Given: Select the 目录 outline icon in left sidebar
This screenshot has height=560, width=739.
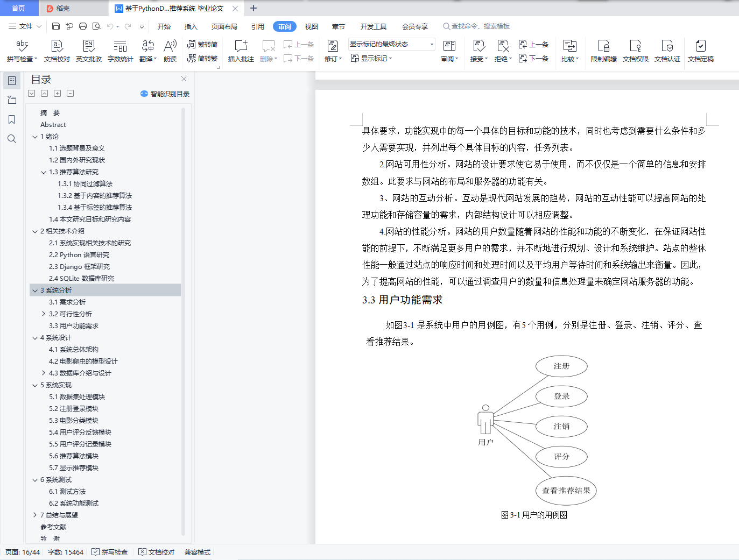Looking at the screenshot, I should coord(12,81).
